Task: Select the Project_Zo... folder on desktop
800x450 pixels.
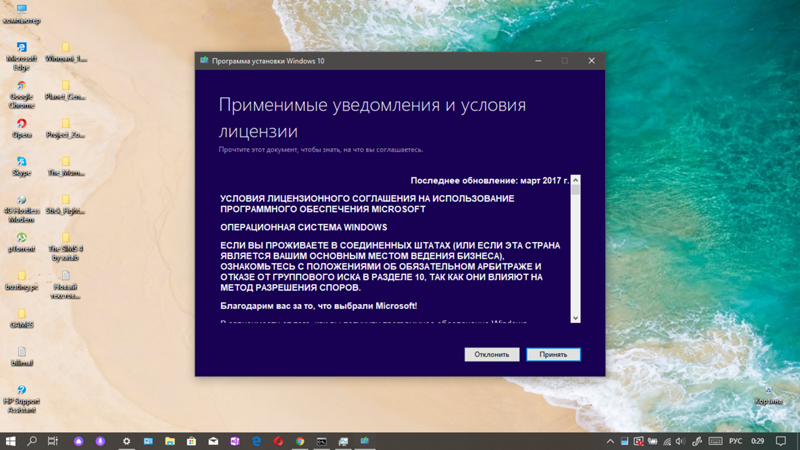Action: coord(66,128)
